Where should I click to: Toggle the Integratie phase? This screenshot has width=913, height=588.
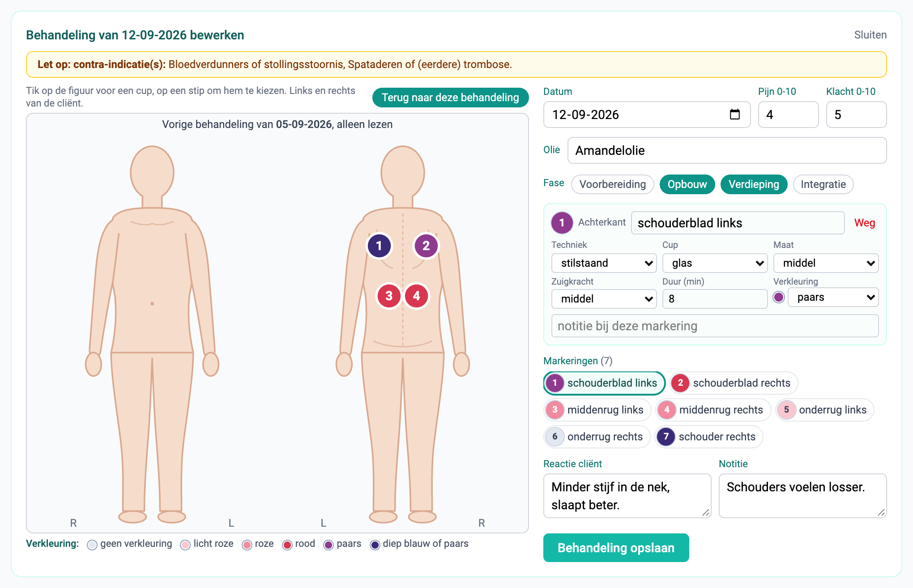823,184
